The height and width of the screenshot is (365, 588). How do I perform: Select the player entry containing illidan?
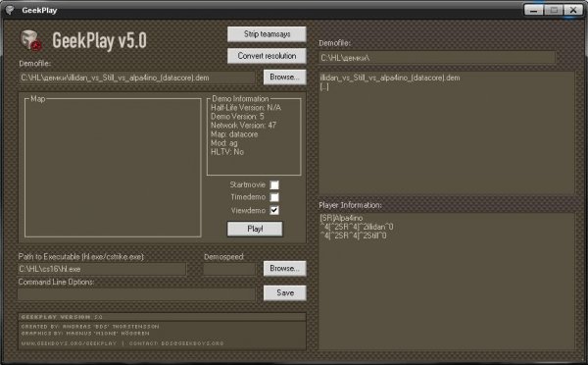click(x=357, y=227)
